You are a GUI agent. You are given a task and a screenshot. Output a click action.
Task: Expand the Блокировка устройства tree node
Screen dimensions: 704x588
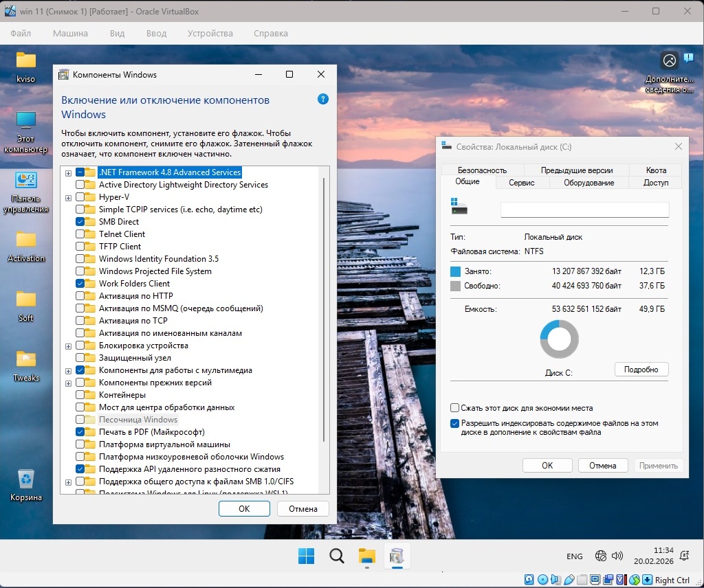pyautogui.click(x=68, y=346)
